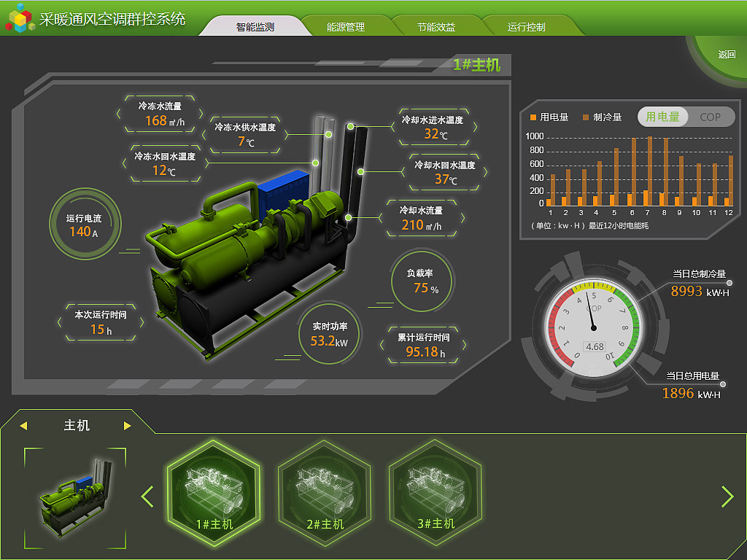Image resolution: width=747 pixels, height=560 pixels.
Task: Select the chiller thumbnail preview
Action: click(75, 498)
